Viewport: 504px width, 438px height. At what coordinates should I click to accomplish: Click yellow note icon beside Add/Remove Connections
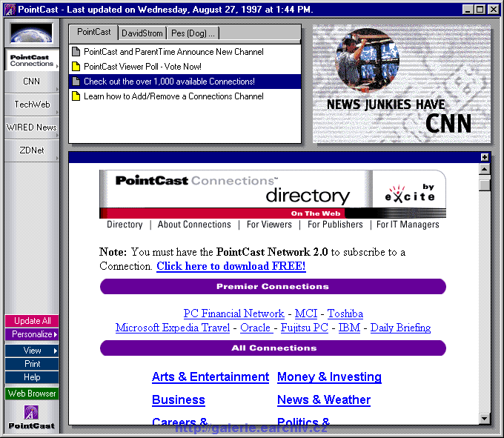(x=76, y=96)
